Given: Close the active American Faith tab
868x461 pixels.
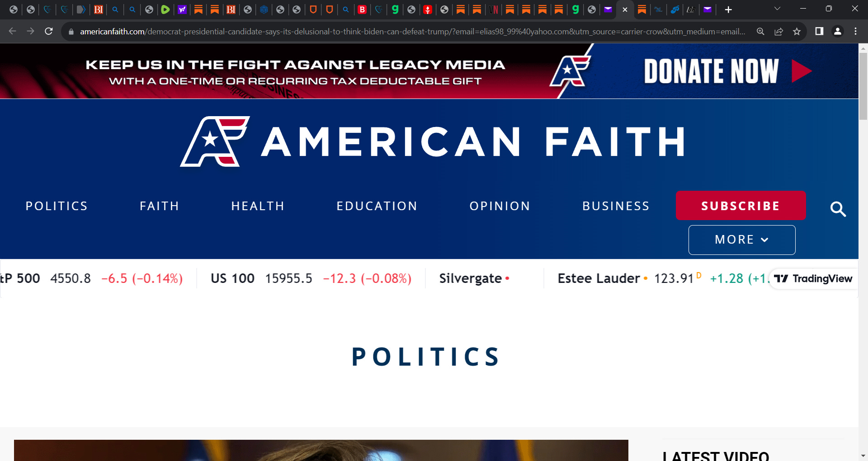Looking at the screenshot, I should click(x=625, y=9).
